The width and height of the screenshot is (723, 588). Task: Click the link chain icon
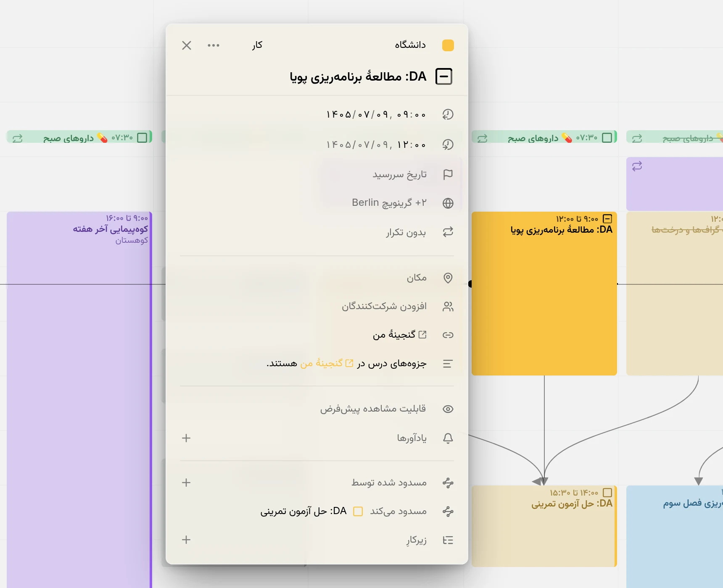pyautogui.click(x=448, y=335)
